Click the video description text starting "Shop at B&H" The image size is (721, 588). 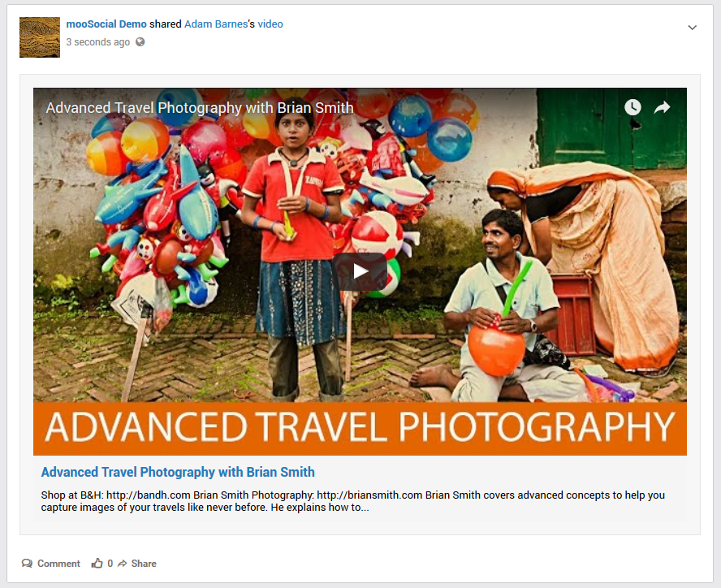[352, 501]
